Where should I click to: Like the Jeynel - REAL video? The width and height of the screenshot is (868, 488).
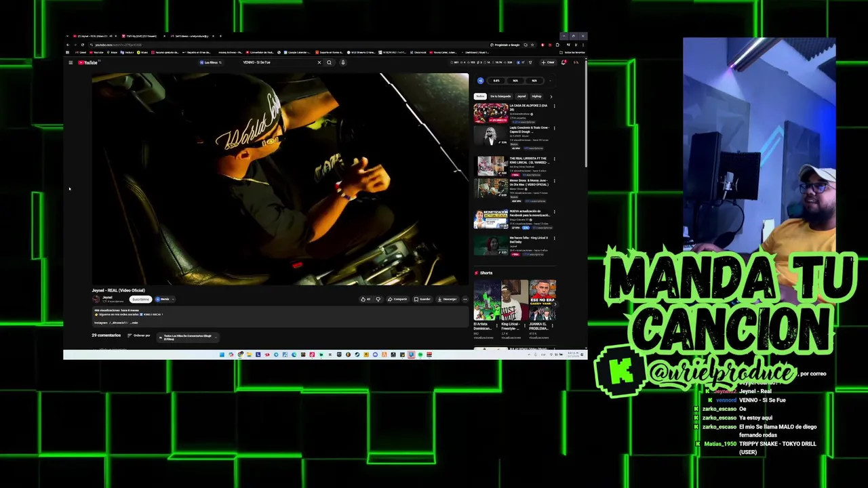(366, 299)
